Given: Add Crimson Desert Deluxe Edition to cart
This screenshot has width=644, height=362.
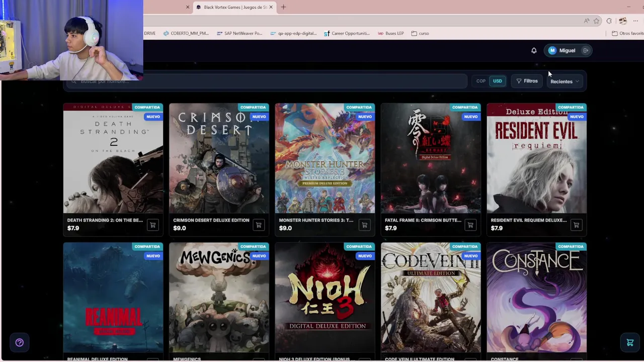Looking at the screenshot, I should click(x=259, y=225).
